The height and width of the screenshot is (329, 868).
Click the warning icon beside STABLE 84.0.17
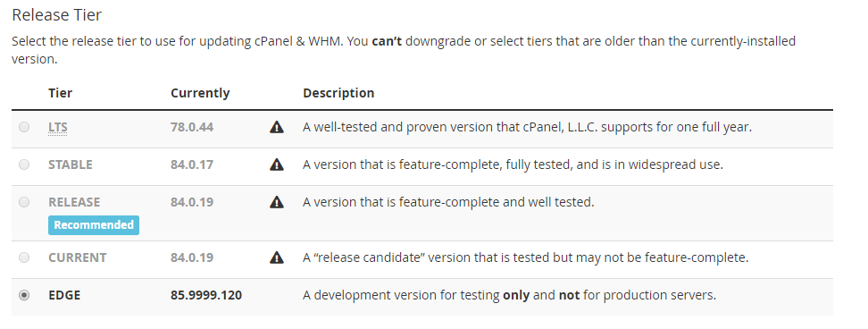276,164
